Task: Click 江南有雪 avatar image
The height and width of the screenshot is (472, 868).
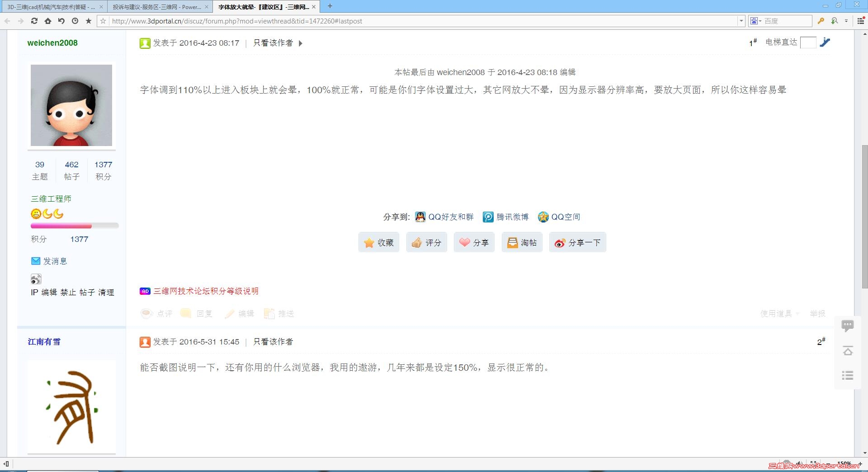Action: coord(71,406)
